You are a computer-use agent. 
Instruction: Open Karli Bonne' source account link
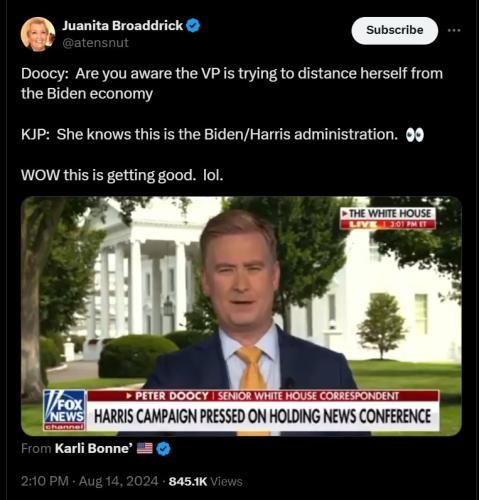[x=94, y=449]
